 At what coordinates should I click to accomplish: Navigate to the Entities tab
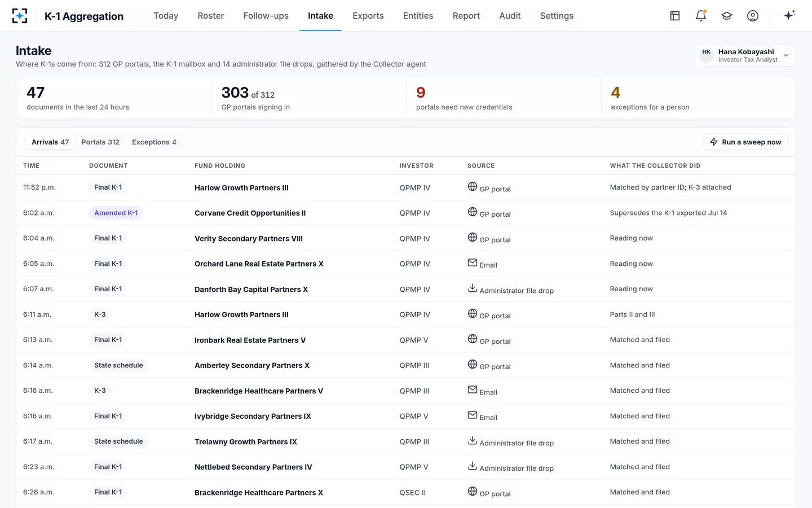pyautogui.click(x=418, y=16)
